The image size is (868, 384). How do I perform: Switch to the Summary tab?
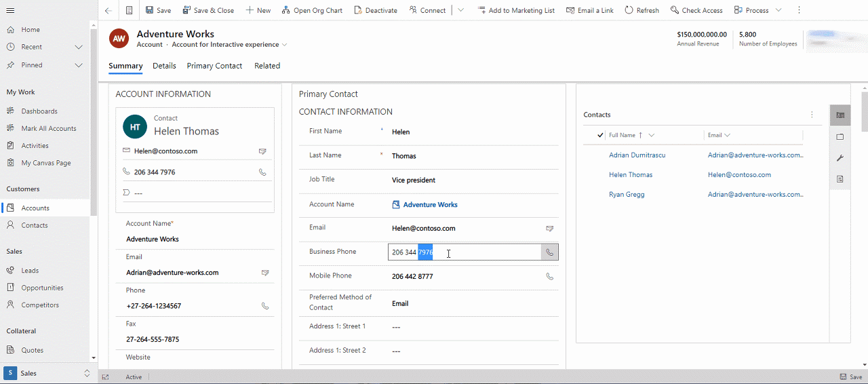click(125, 66)
